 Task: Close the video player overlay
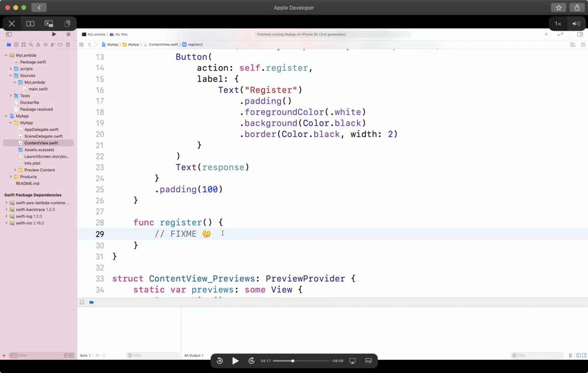pos(12,24)
